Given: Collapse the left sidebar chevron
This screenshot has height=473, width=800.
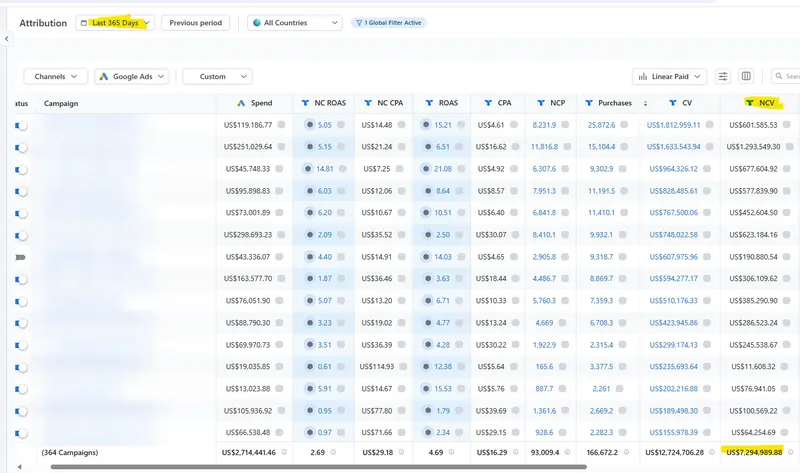Looking at the screenshot, I should pyautogui.click(x=7, y=39).
